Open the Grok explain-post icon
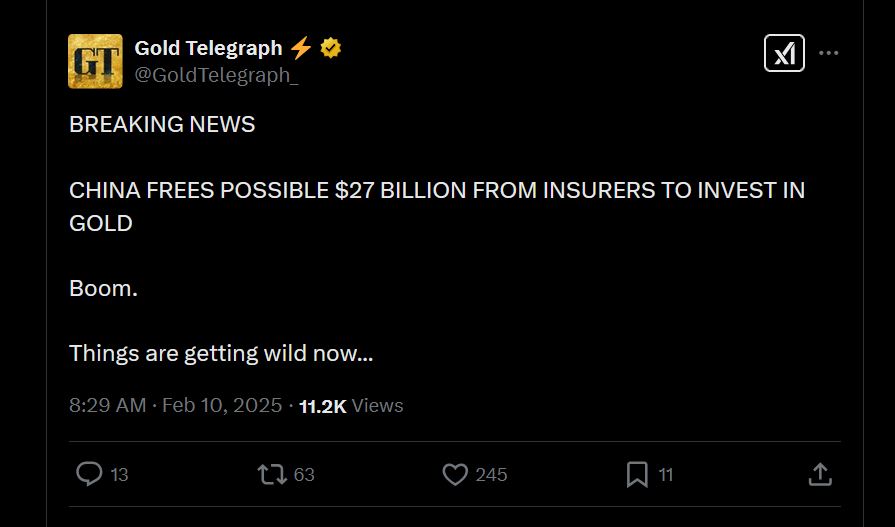Image resolution: width=895 pixels, height=527 pixels. pyautogui.click(x=784, y=52)
